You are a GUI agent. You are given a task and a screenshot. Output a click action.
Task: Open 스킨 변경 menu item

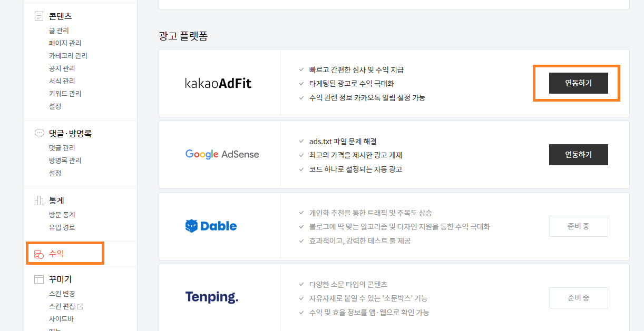[x=62, y=294]
